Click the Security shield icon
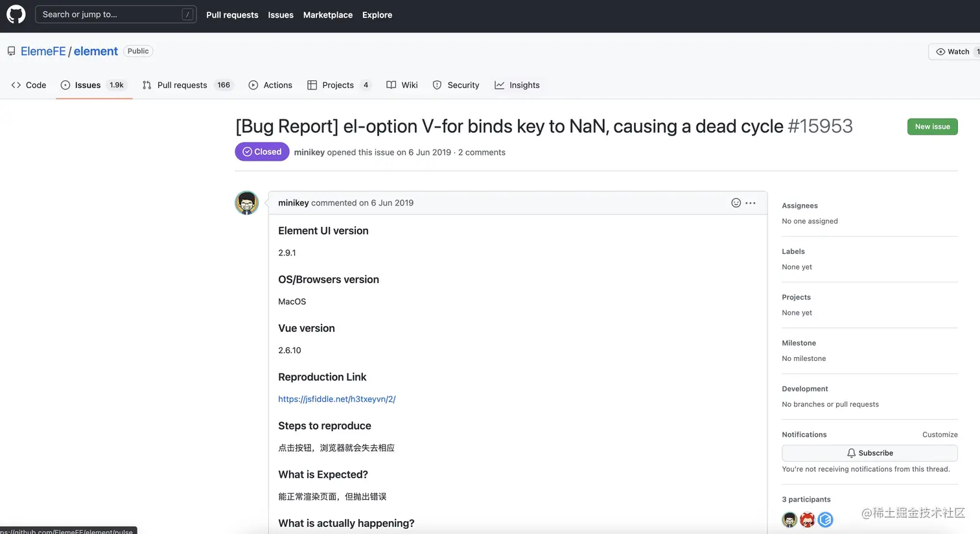 437,85
